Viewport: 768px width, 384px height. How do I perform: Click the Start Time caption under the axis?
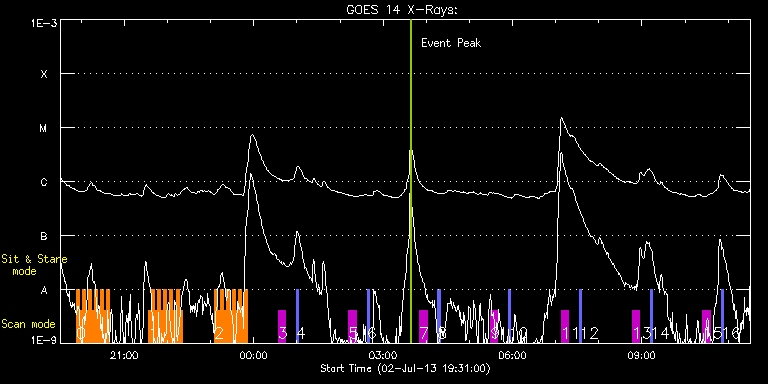coord(405,368)
